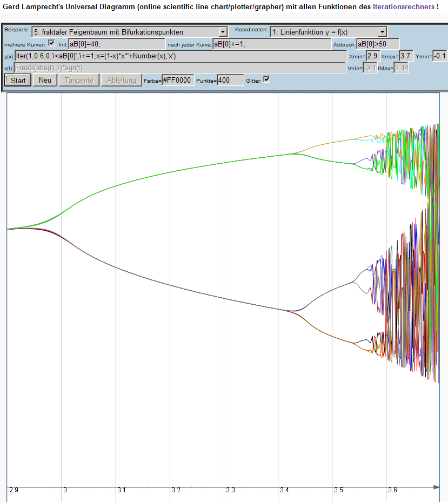Click the Ymin input field
The width and height of the screenshot is (448, 502).
click(x=440, y=56)
